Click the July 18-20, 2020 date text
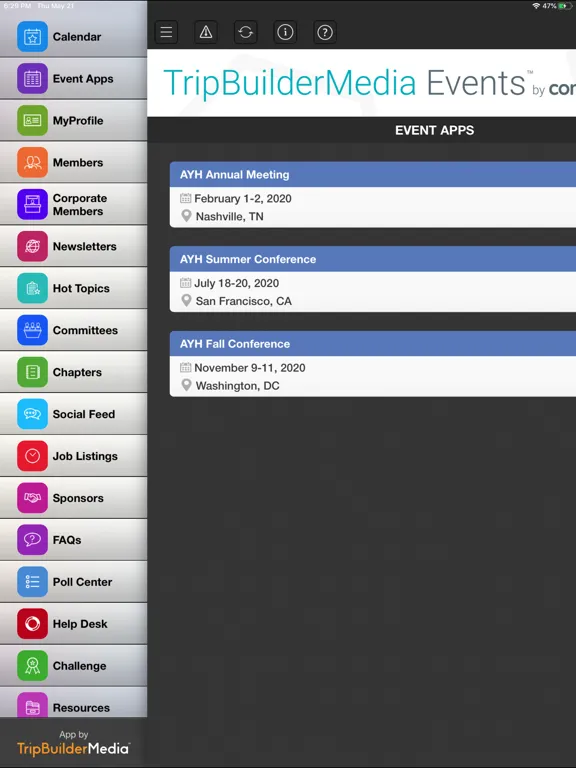The height and width of the screenshot is (768, 576). 237,283
